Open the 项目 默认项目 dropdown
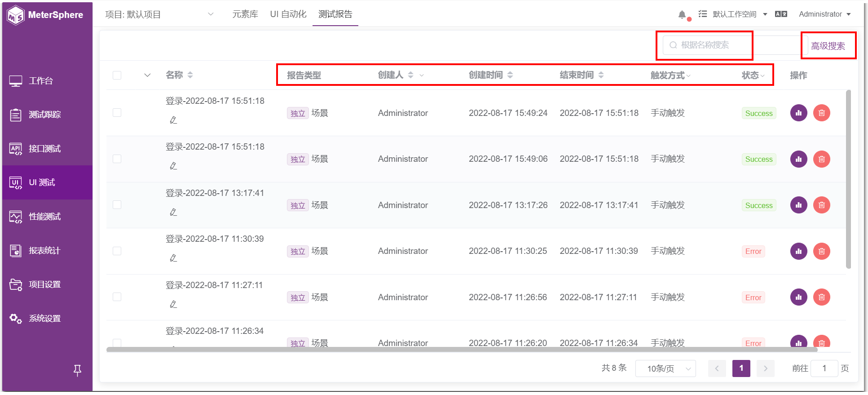Screen dimensions: 868x395 tap(159, 14)
